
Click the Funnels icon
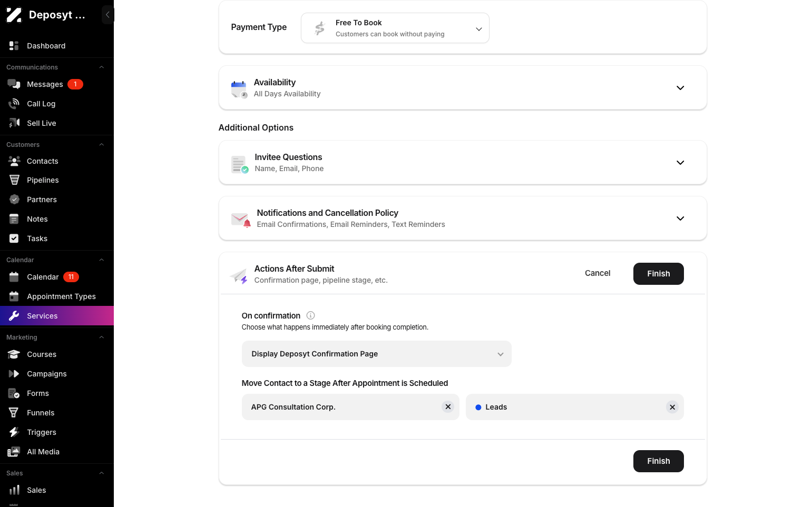[14, 413]
